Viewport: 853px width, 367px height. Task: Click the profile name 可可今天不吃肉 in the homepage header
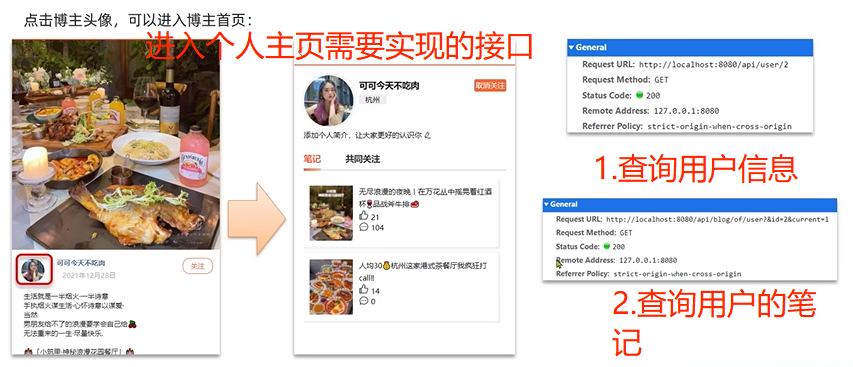tap(389, 86)
